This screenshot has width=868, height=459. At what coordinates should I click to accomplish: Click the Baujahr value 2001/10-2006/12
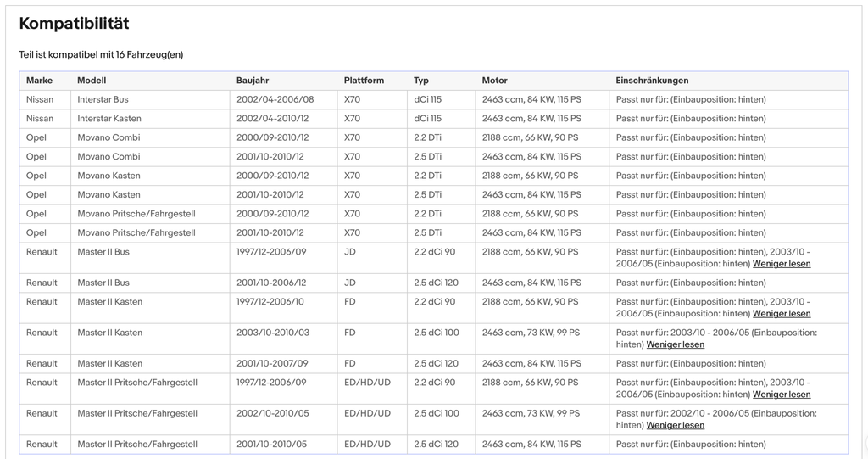pyautogui.click(x=271, y=283)
